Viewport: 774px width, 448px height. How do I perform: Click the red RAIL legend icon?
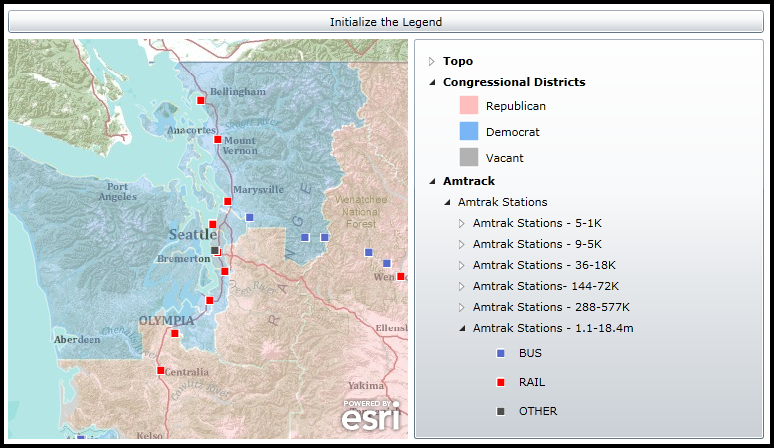click(x=501, y=382)
